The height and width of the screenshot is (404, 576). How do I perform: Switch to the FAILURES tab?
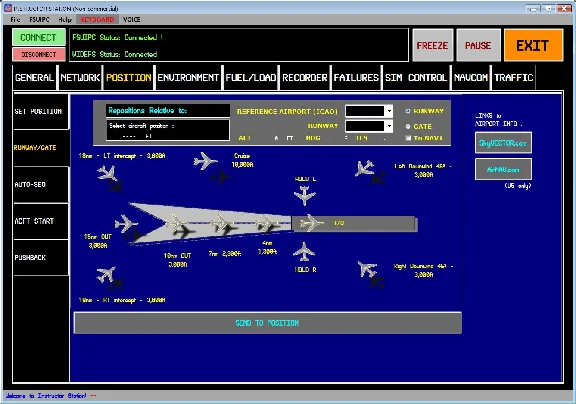[x=356, y=77]
